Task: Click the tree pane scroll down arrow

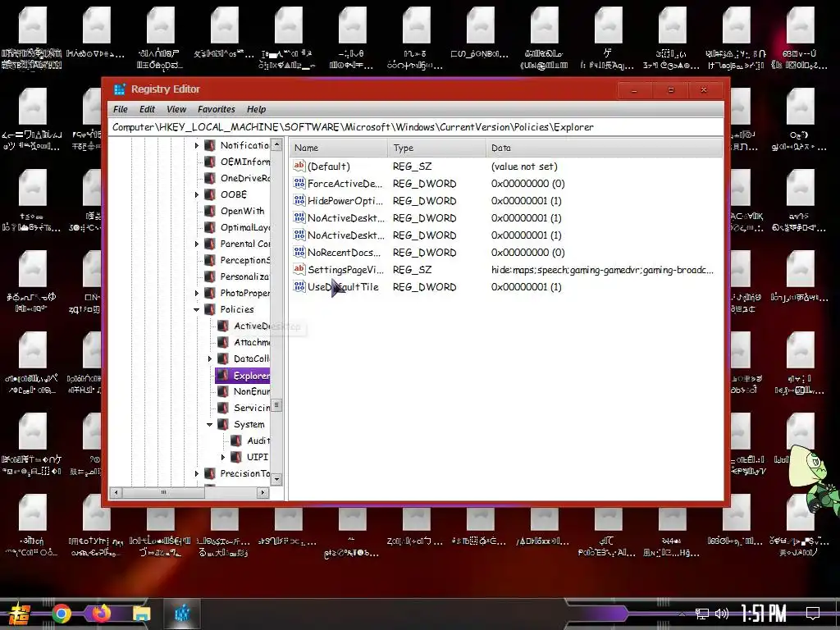Action: coord(276,479)
